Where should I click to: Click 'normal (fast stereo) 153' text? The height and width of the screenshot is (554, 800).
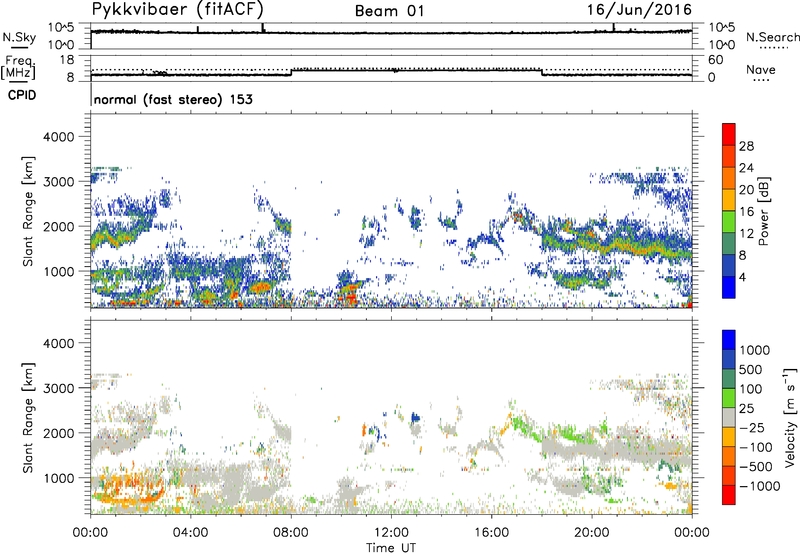[x=173, y=99]
